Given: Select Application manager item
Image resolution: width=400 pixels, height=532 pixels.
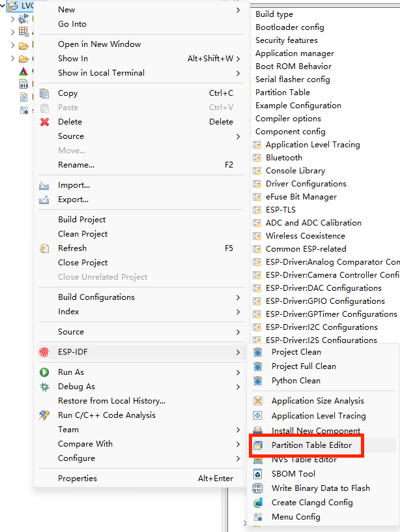Looking at the screenshot, I should [294, 53].
